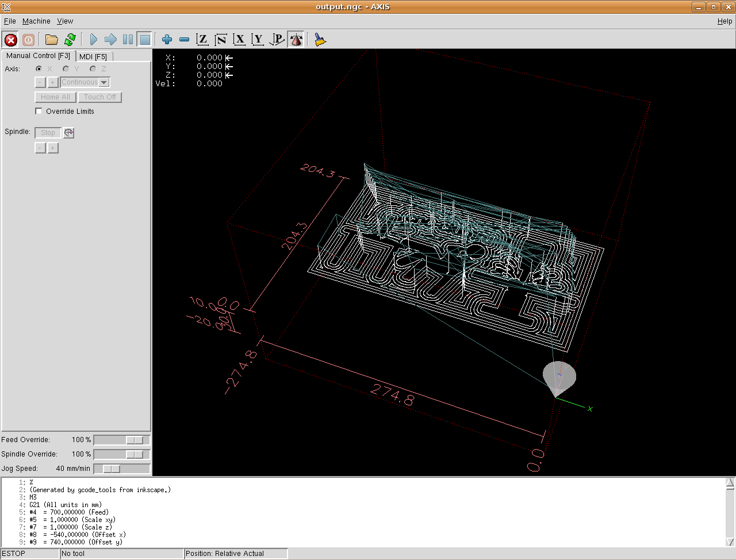Reload the current file

(x=70, y=40)
